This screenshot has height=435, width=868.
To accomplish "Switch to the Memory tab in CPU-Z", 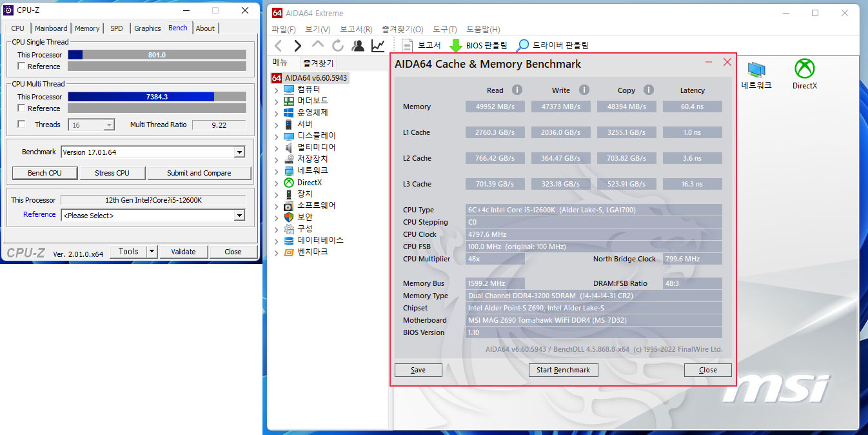I will tap(87, 28).
